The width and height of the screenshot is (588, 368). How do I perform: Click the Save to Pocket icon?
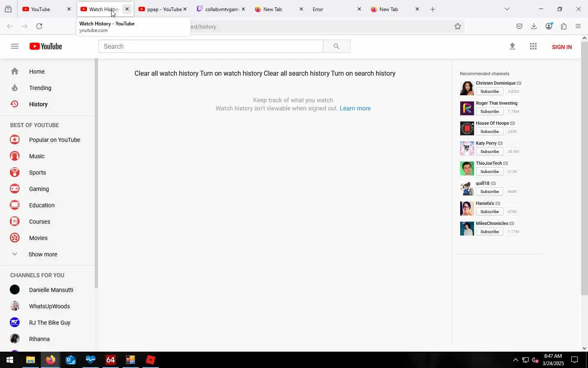519,27
